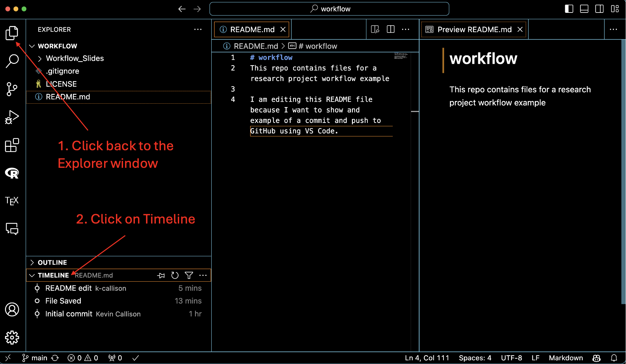626x364 pixels.
Task: Go back with the left arrow
Action: [x=182, y=9]
